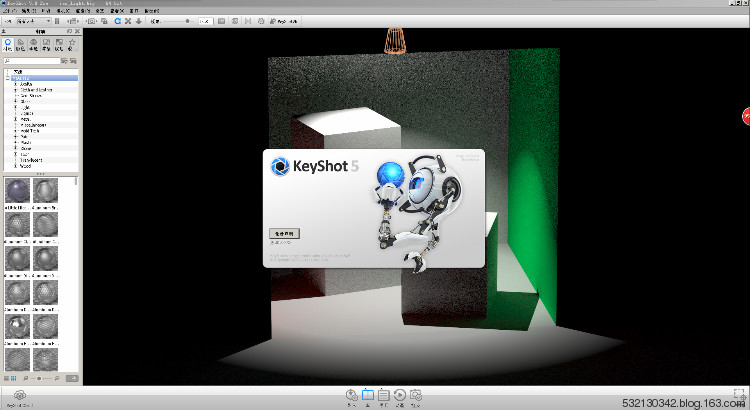Click the screenshot icon at bottom-right corner
The height and width of the screenshot is (410, 750).
739,393
